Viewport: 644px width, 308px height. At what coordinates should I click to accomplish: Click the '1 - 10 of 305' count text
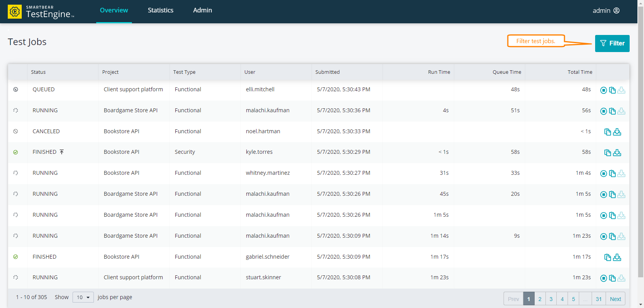click(31, 297)
